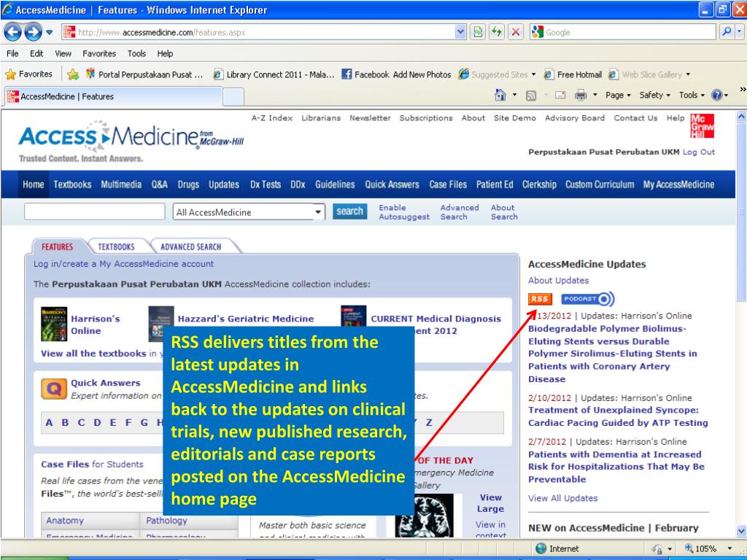Click the address bar URL field

point(260,32)
